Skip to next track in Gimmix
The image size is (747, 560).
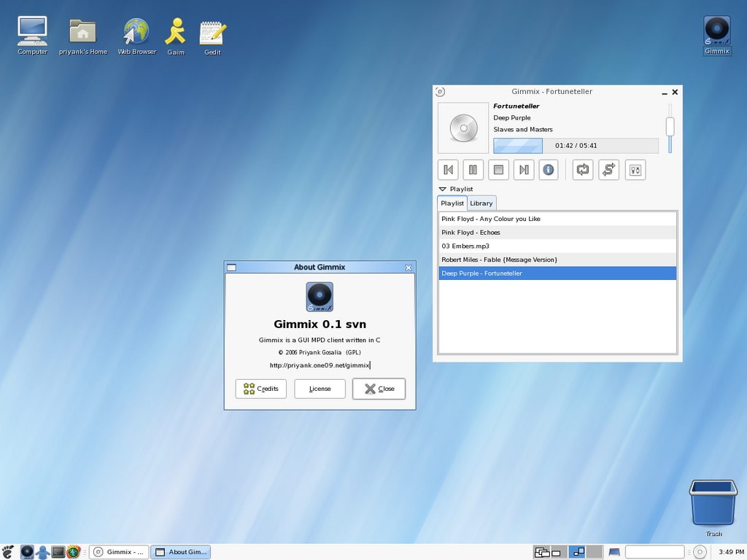pyautogui.click(x=524, y=170)
